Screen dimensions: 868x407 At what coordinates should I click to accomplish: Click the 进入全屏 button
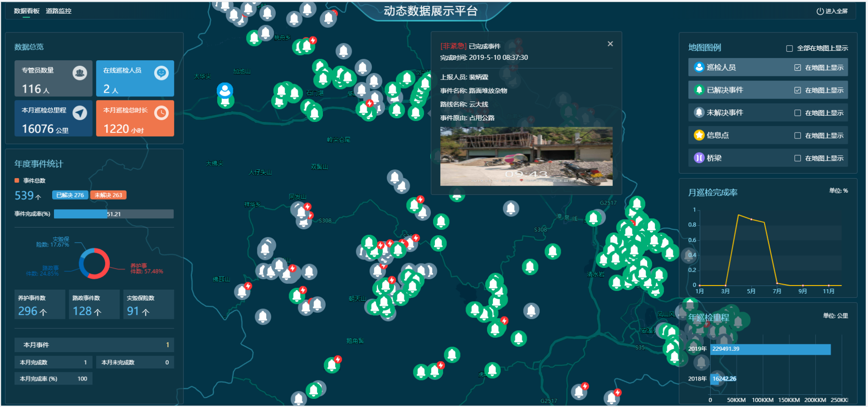click(x=832, y=11)
